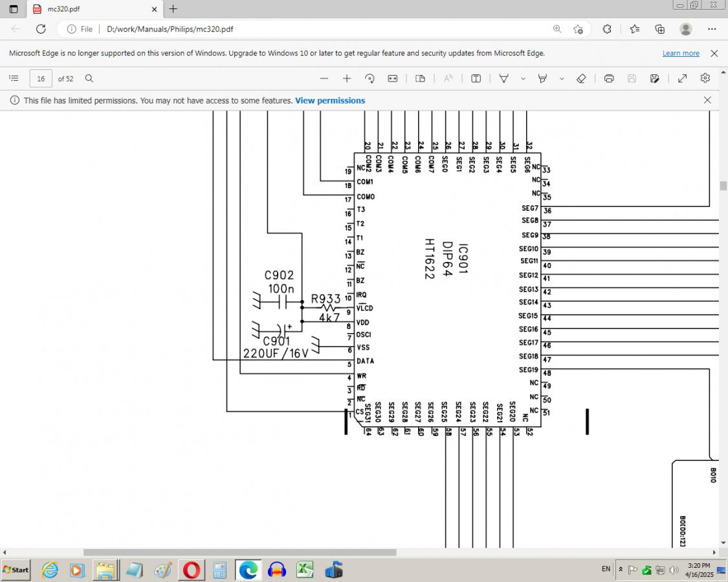
Task: Rotate the PDF page
Action: click(370, 78)
